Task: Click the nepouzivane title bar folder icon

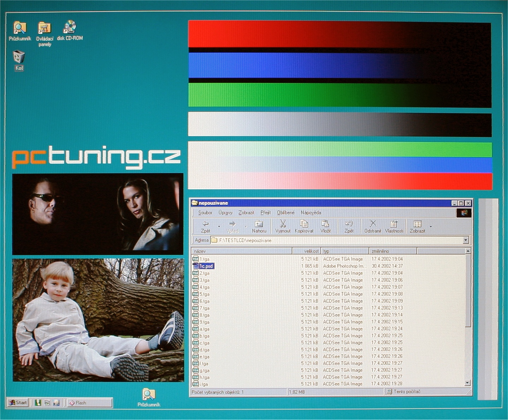Action: coord(194,203)
